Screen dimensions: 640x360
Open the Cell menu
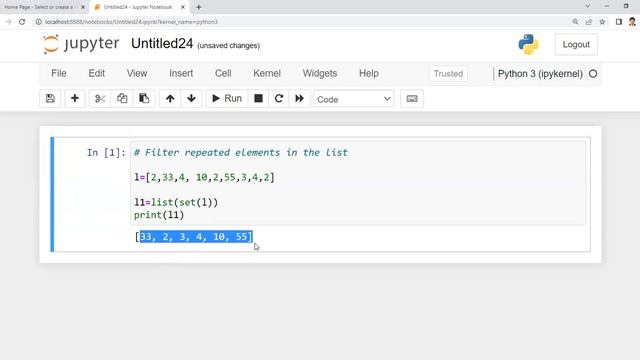coord(223,73)
